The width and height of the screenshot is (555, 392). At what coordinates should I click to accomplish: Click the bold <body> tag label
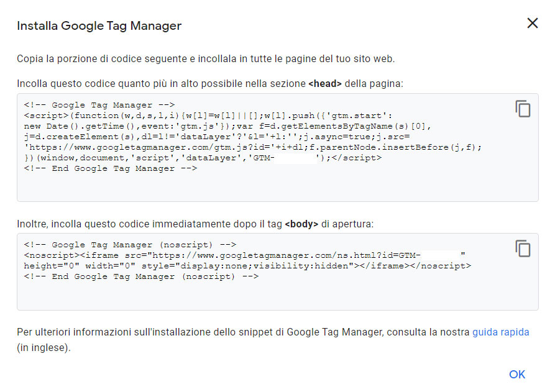(301, 224)
